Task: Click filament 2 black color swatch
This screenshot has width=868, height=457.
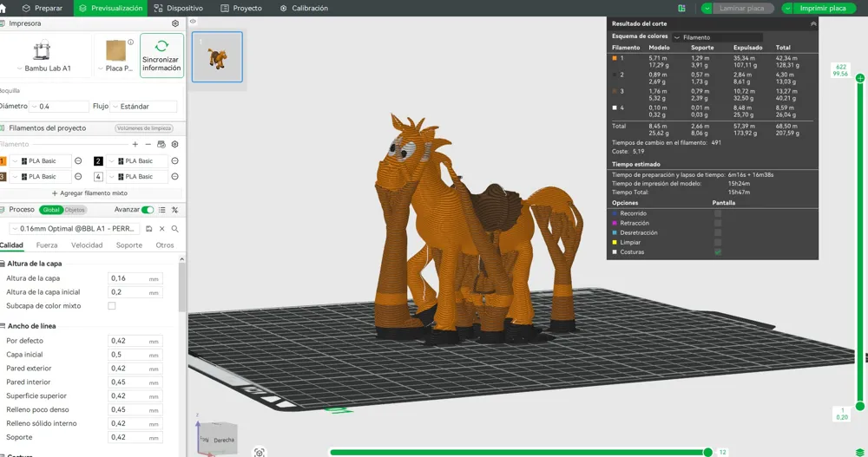Action: point(98,161)
